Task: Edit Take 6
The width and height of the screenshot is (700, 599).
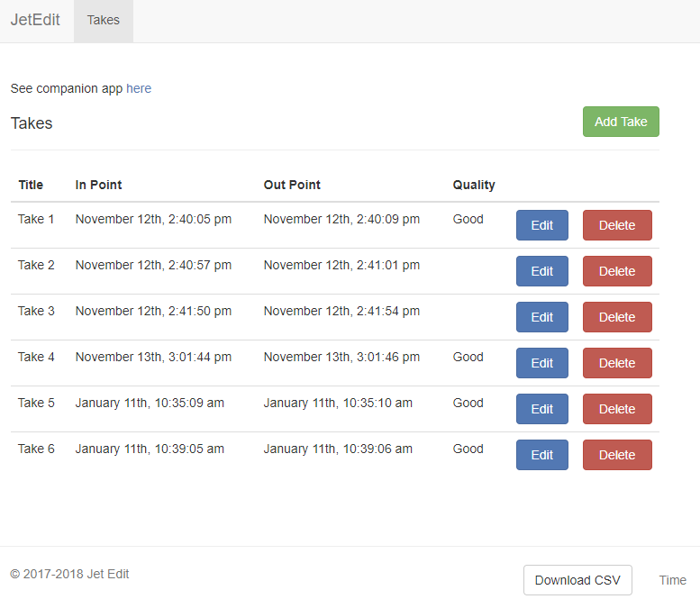Action: point(542,455)
